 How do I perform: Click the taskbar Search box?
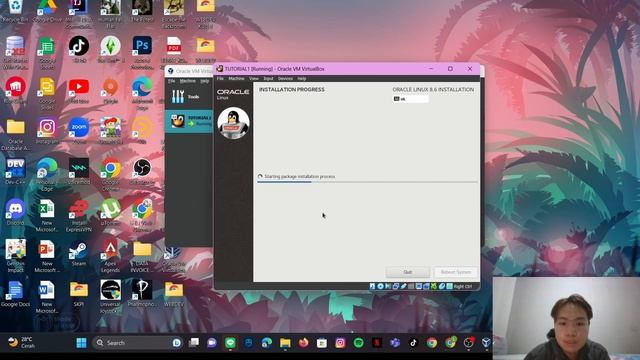point(138,343)
